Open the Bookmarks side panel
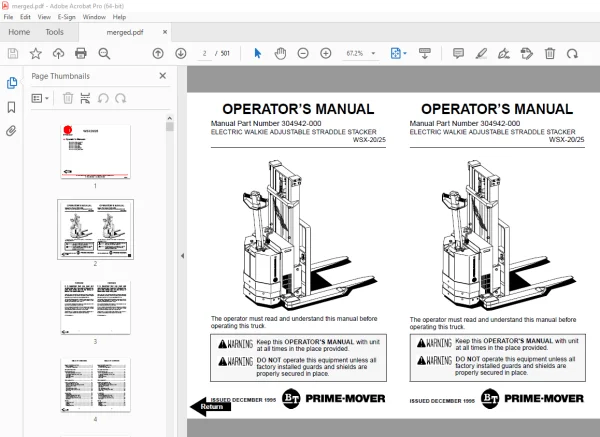Screen dimensions: 600x437 click(11, 107)
